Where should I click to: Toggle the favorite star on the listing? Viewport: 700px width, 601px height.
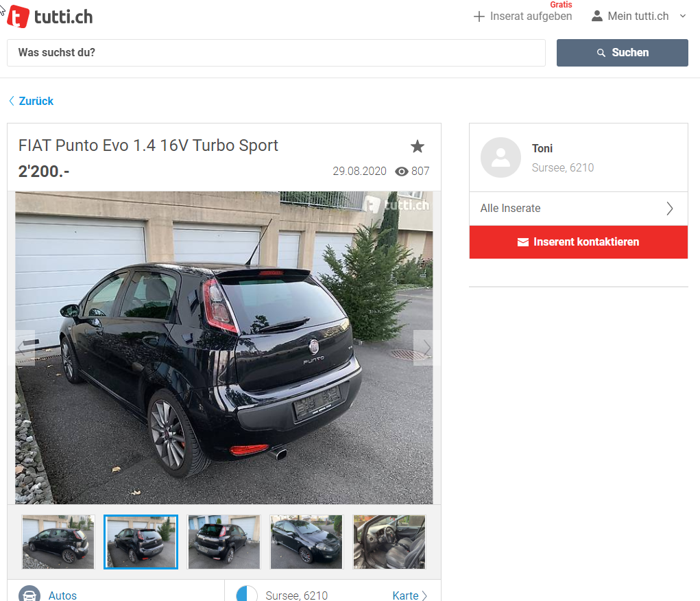(x=418, y=146)
